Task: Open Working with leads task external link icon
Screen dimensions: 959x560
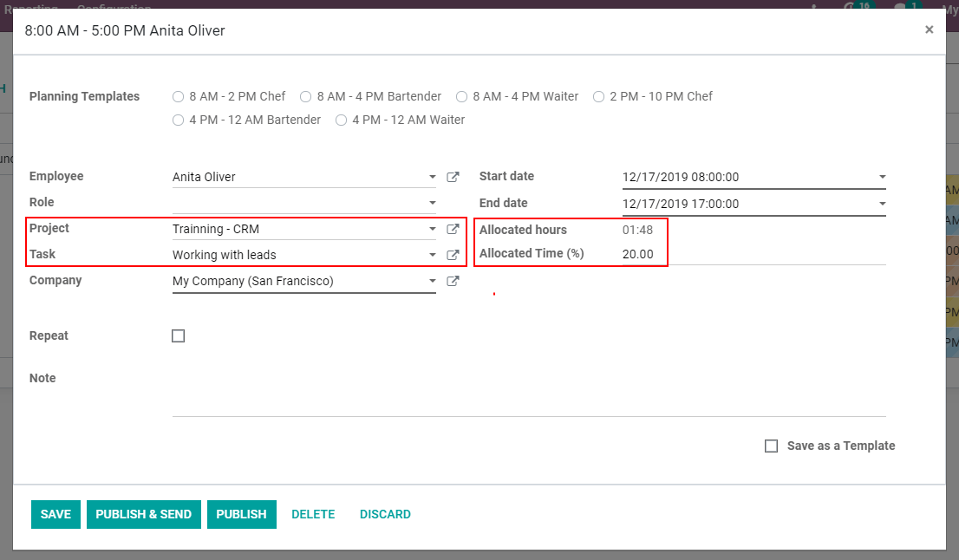Action: tap(453, 255)
